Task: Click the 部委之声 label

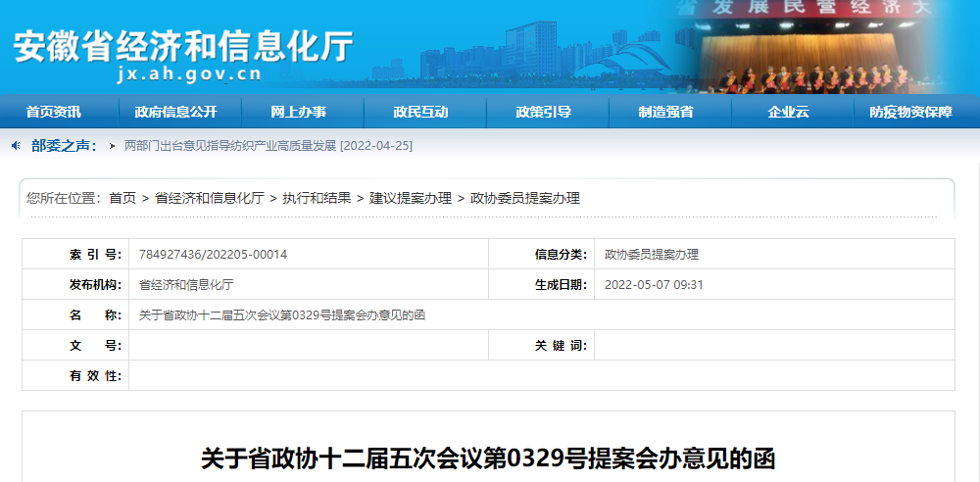Action: click(64, 146)
